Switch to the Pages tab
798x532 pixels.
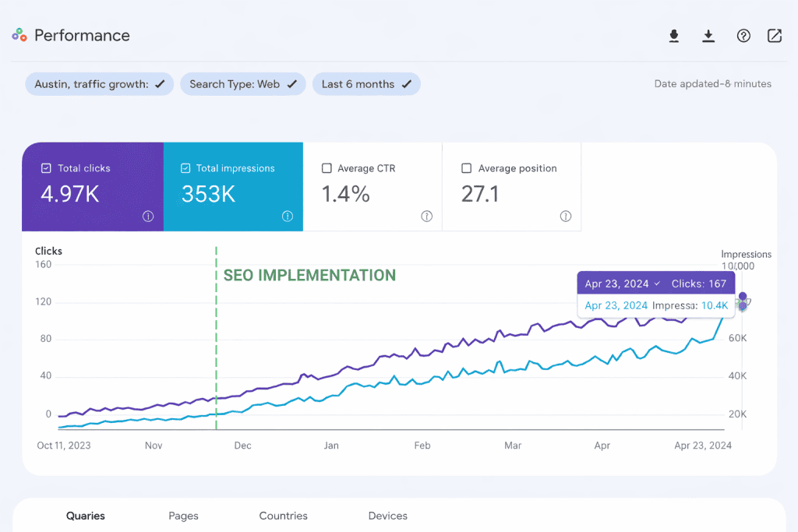coord(183,516)
